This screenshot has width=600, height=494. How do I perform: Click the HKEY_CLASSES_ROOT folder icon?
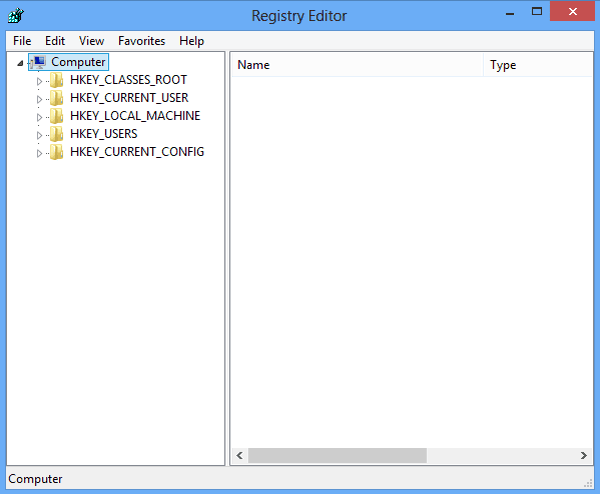(x=57, y=80)
